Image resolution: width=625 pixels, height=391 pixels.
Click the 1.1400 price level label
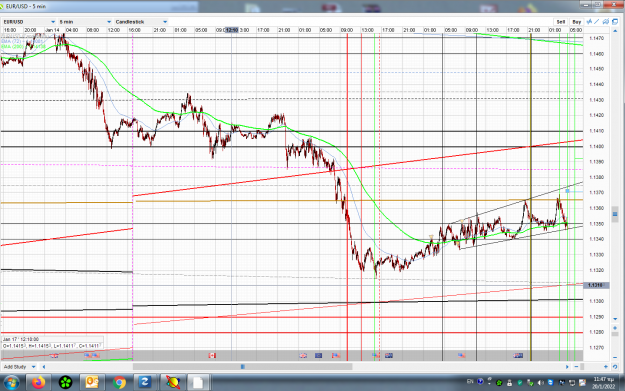(597, 147)
